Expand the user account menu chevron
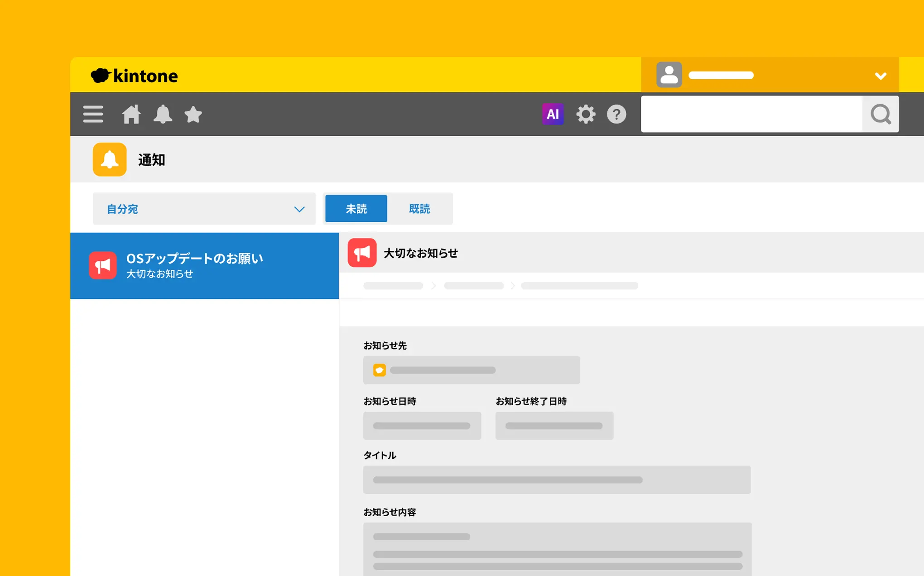The image size is (924, 576). coord(880,76)
